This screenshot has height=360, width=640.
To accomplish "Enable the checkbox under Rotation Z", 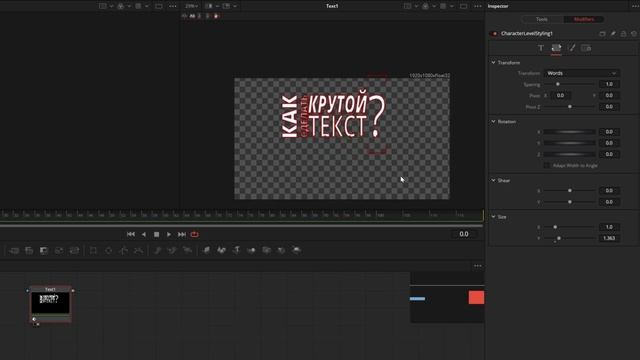I will click(x=547, y=165).
